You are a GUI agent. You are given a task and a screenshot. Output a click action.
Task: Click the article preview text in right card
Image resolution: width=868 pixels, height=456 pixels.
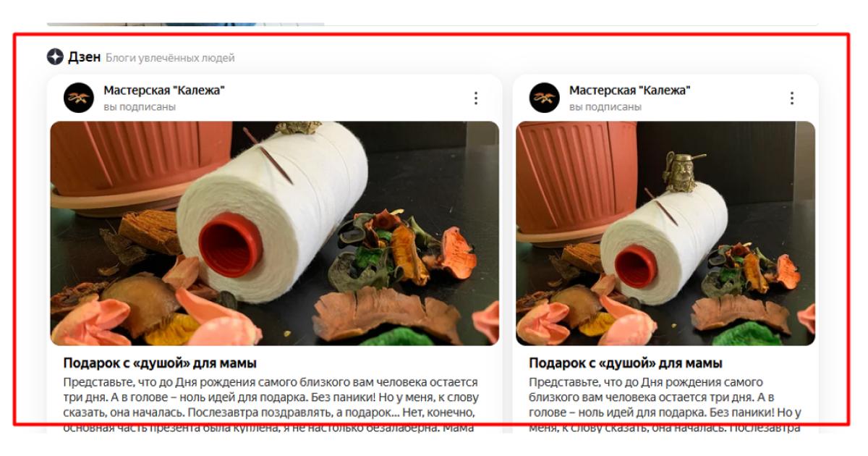pos(665,405)
